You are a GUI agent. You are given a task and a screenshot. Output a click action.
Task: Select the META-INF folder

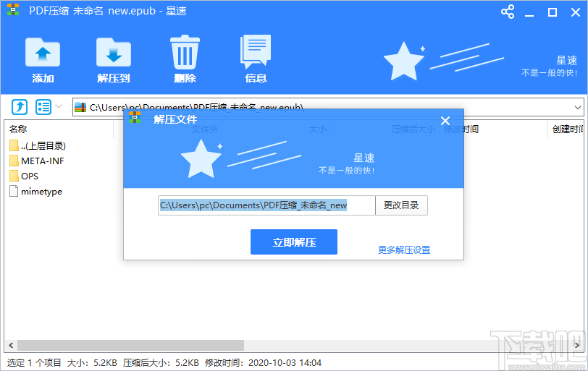37,161
